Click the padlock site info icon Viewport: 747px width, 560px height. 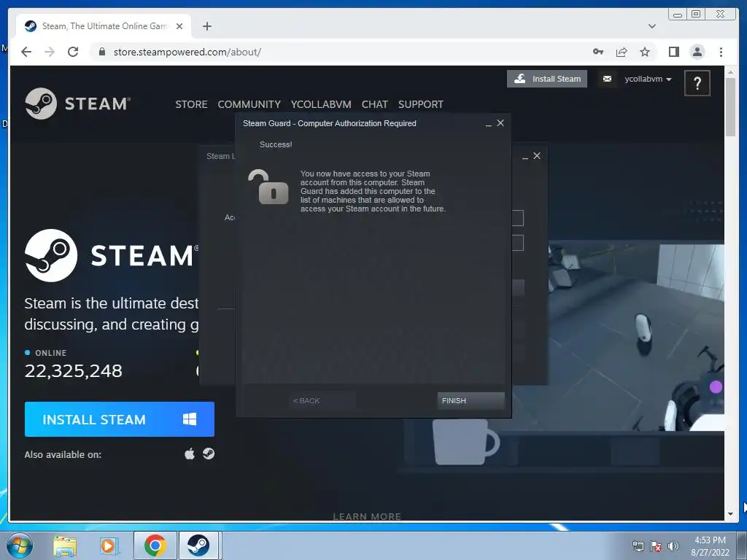tap(101, 52)
